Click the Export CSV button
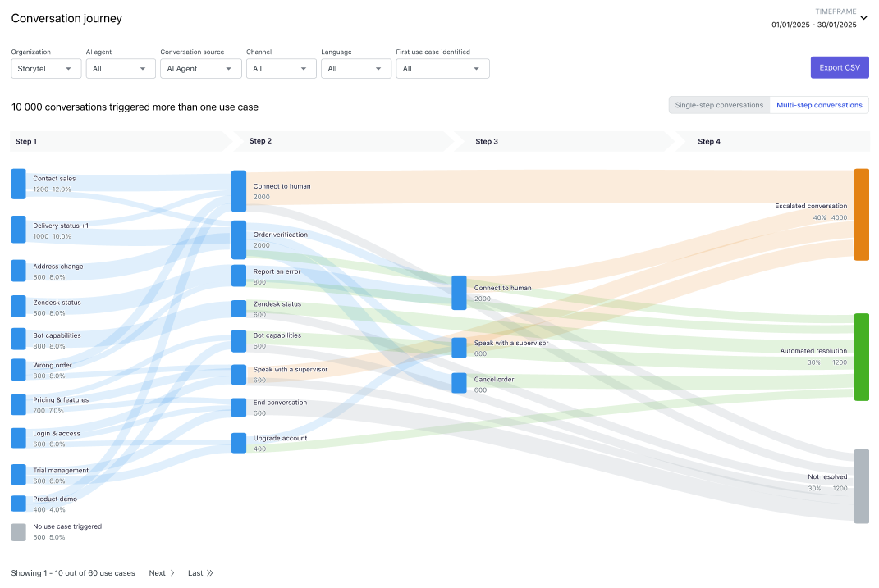This screenshot has height=588, width=879. 839,68
